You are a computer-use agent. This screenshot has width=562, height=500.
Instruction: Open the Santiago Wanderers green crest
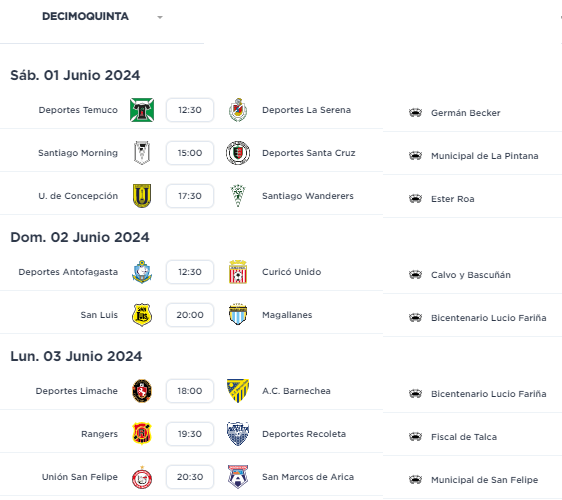[x=238, y=196]
